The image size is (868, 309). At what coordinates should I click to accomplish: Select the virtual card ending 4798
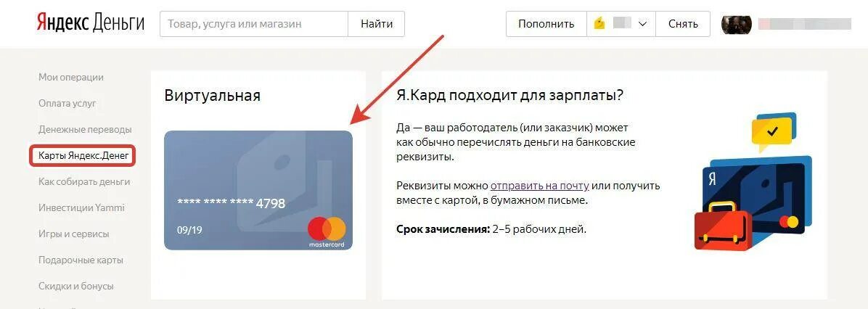pyautogui.click(x=258, y=190)
